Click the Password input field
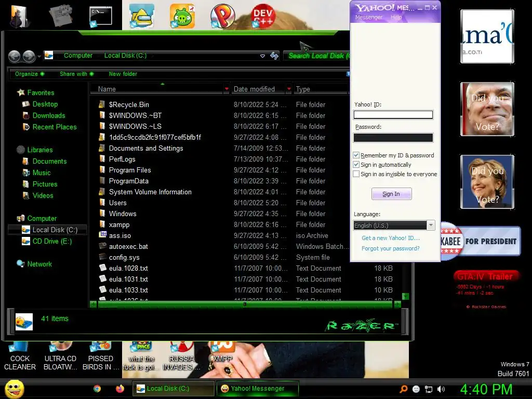The height and width of the screenshot is (399, 532). pos(393,137)
